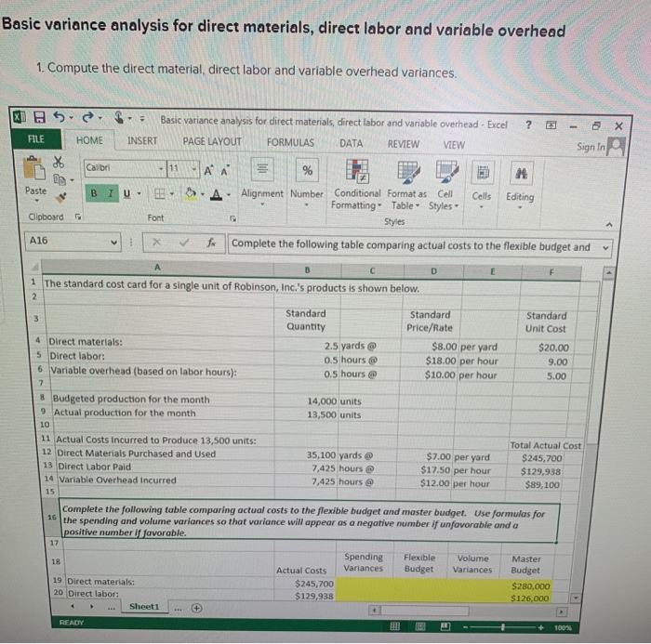Open the Calibri font name dropdown
Viewport: 651px width, 644px height.
[x=161, y=168]
